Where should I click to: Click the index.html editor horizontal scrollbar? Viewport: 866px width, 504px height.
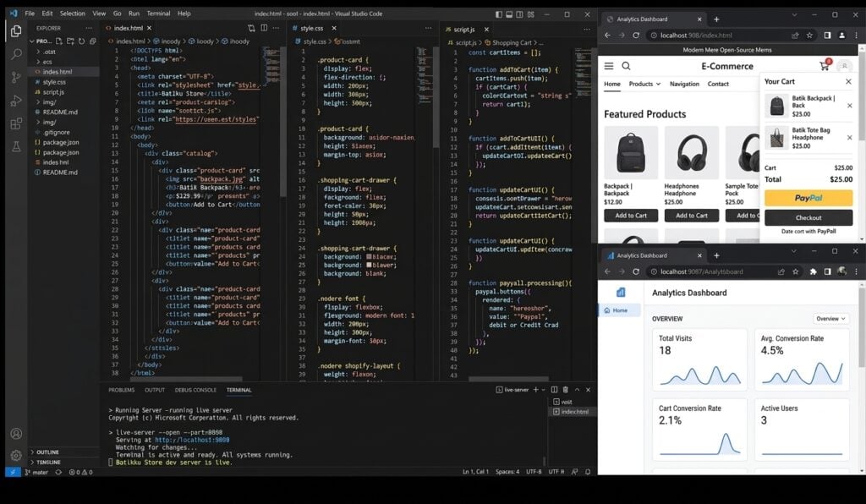[186, 379]
